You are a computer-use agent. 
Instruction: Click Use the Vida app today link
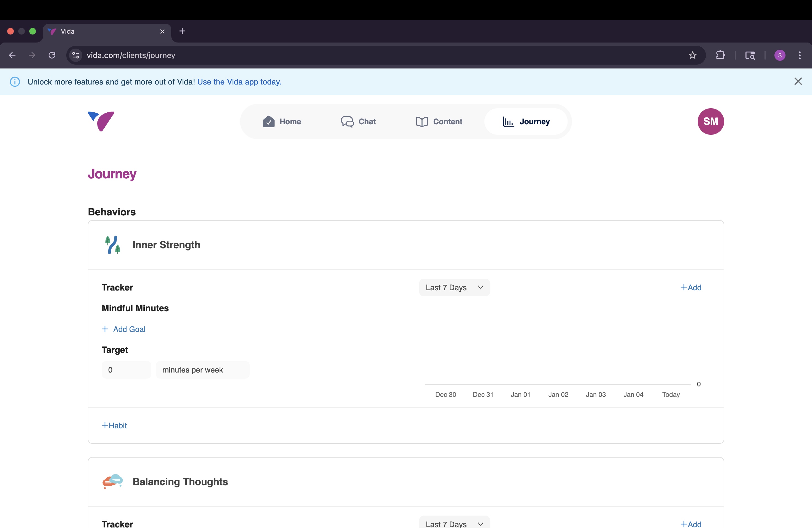click(x=239, y=82)
